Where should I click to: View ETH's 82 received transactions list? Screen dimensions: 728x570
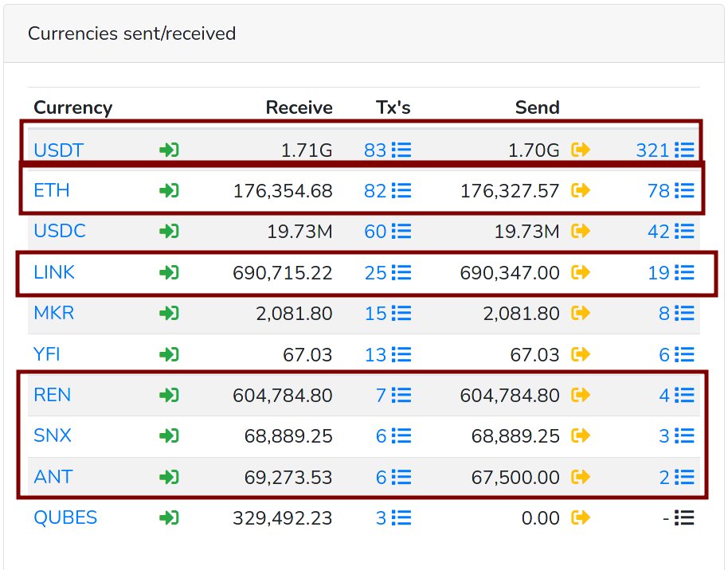(388, 191)
